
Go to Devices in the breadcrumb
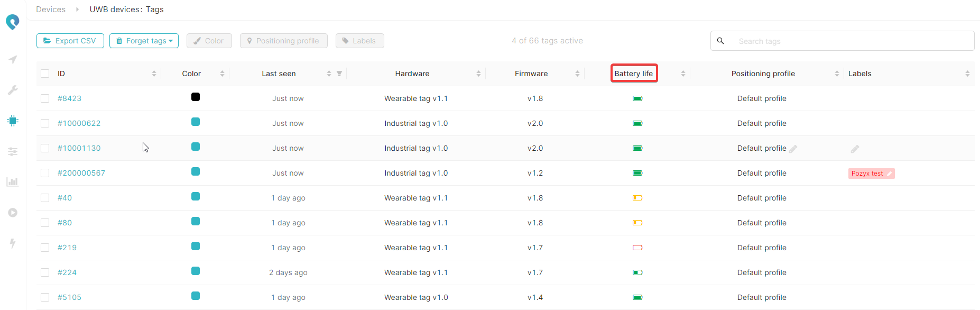tap(51, 10)
